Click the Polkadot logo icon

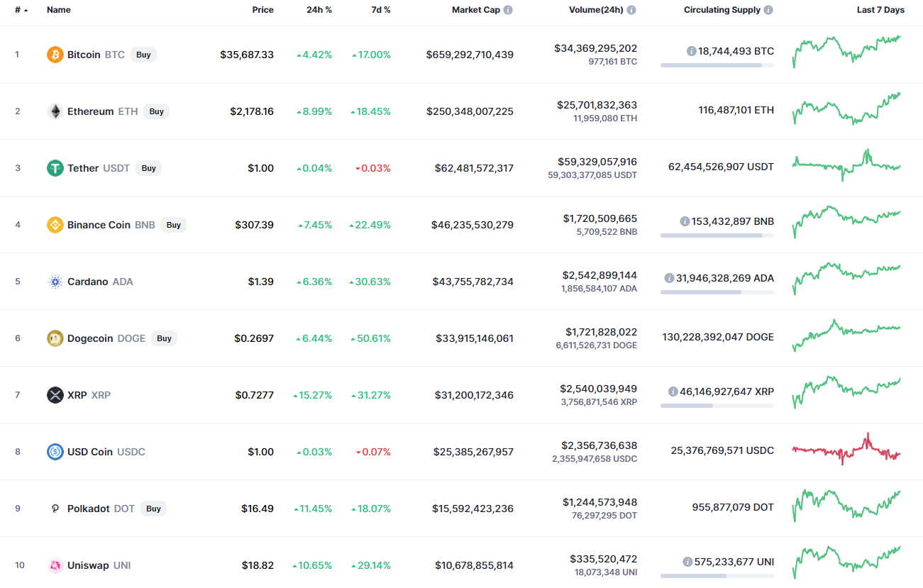coord(55,509)
